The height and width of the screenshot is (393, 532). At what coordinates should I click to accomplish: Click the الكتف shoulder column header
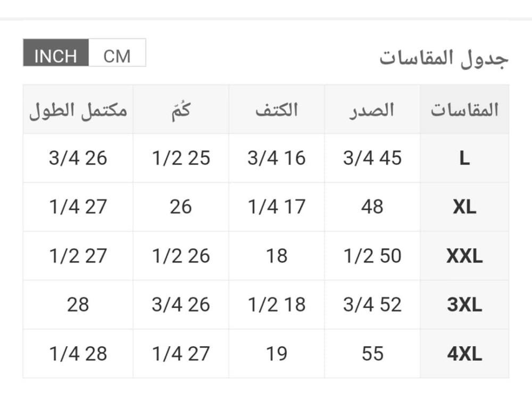point(277,110)
